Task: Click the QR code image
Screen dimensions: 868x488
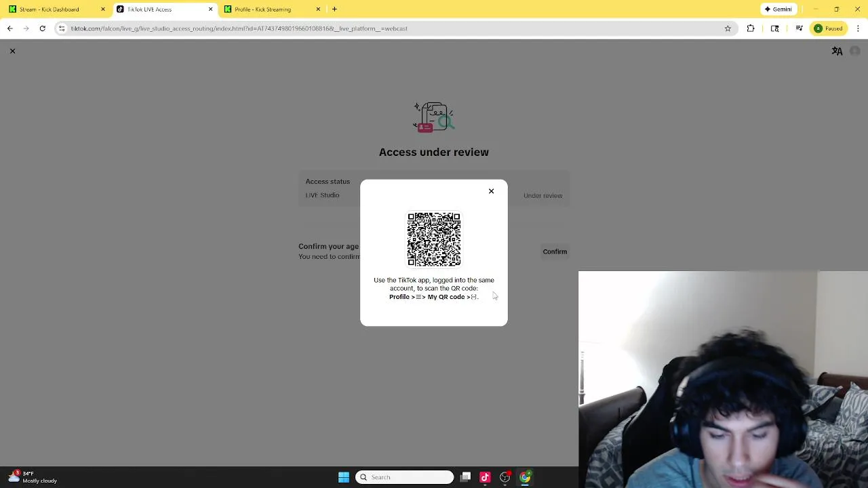Action: coord(434,239)
